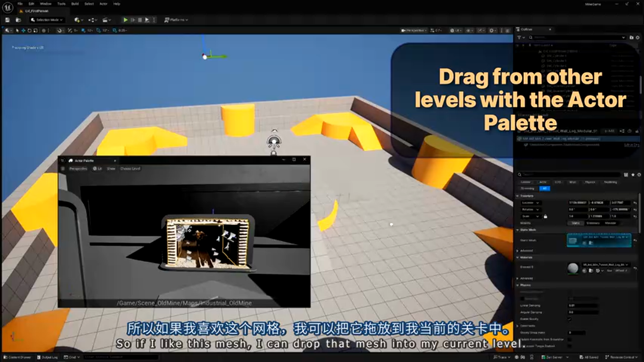Toggle the Enable Gravity checkbox
This screenshot has height=362, width=644.
[569, 319]
